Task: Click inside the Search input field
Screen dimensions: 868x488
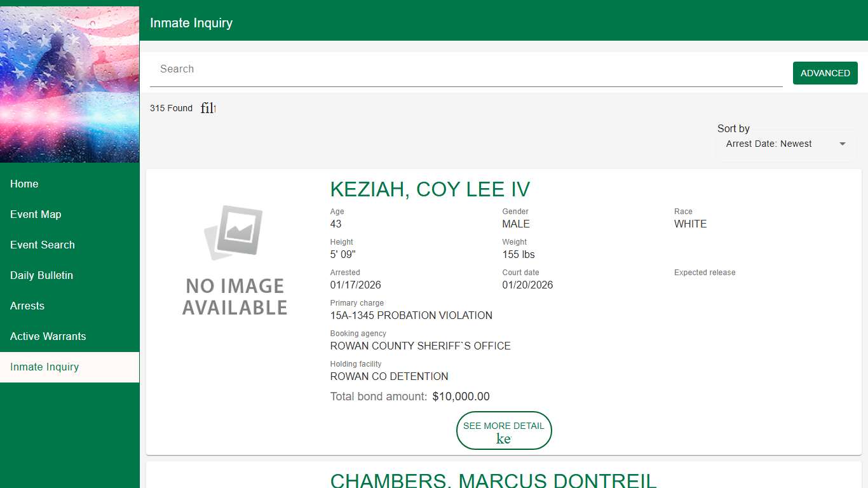Action: point(445,69)
